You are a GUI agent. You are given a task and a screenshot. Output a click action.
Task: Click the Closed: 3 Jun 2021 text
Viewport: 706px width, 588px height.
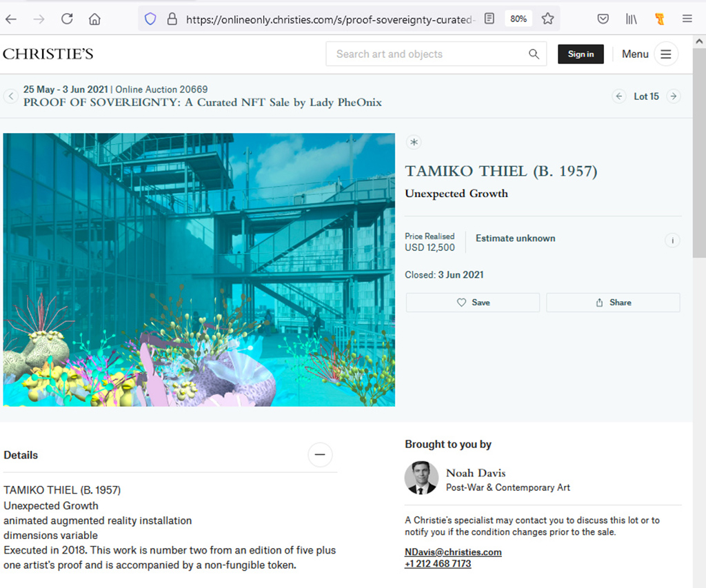click(x=444, y=274)
